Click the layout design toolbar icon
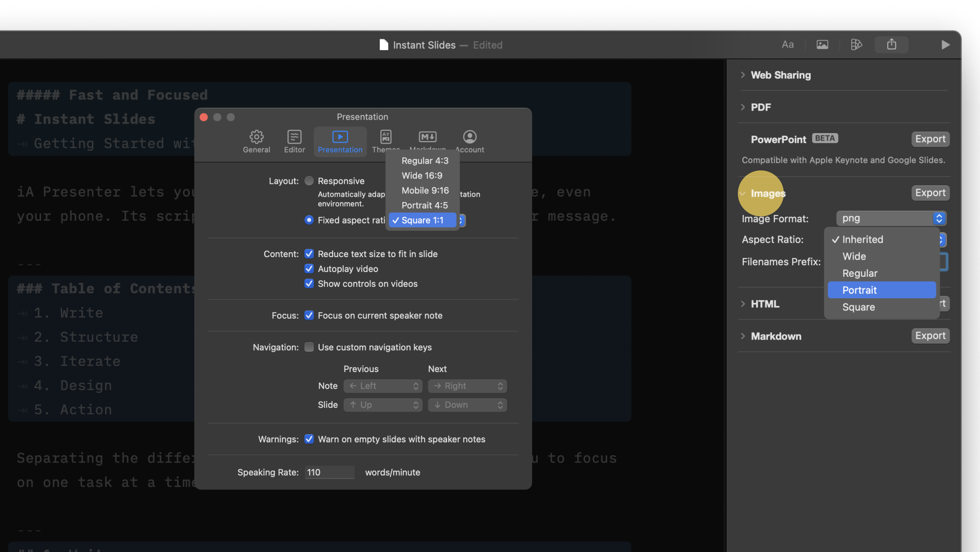The width and height of the screenshot is (980, 552). tap(856, 45)
